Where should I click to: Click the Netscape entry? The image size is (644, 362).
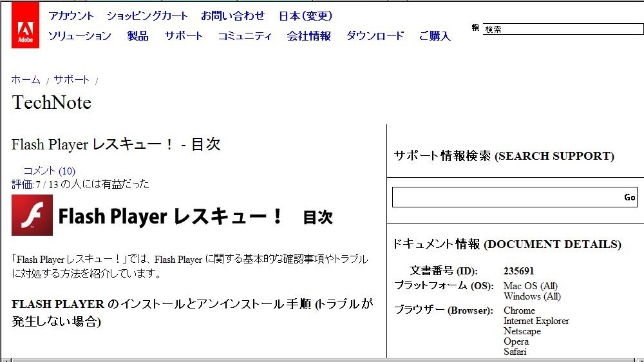(522, 331)
